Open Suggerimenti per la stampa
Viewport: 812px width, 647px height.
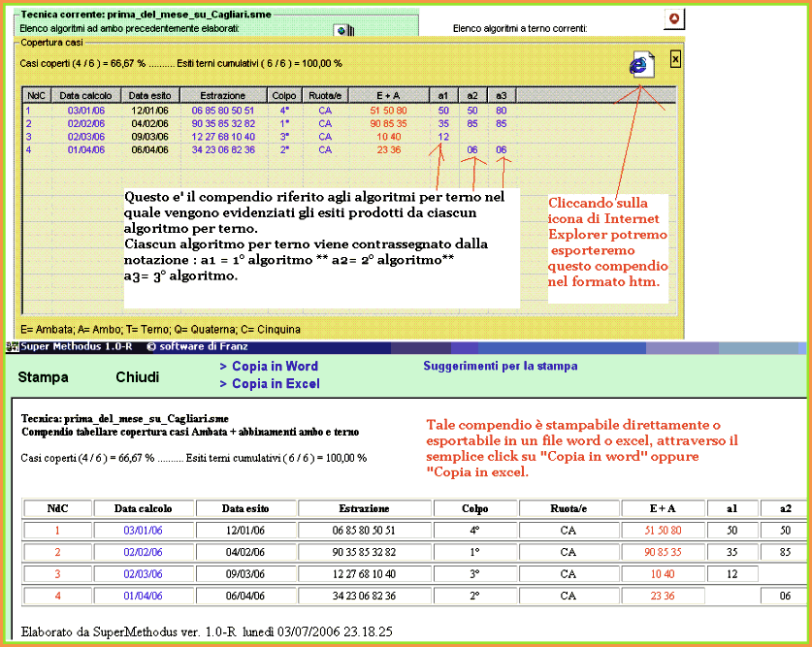(501, 366)
